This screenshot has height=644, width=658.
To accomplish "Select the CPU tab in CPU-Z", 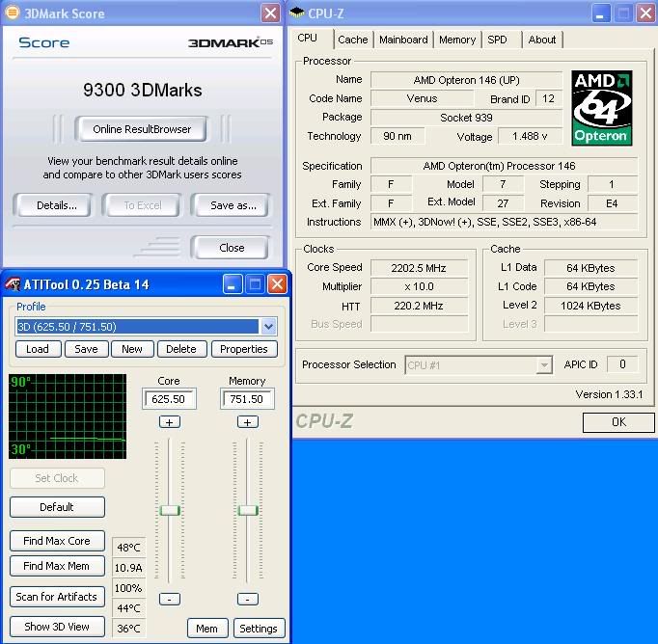I will [307, 39].
